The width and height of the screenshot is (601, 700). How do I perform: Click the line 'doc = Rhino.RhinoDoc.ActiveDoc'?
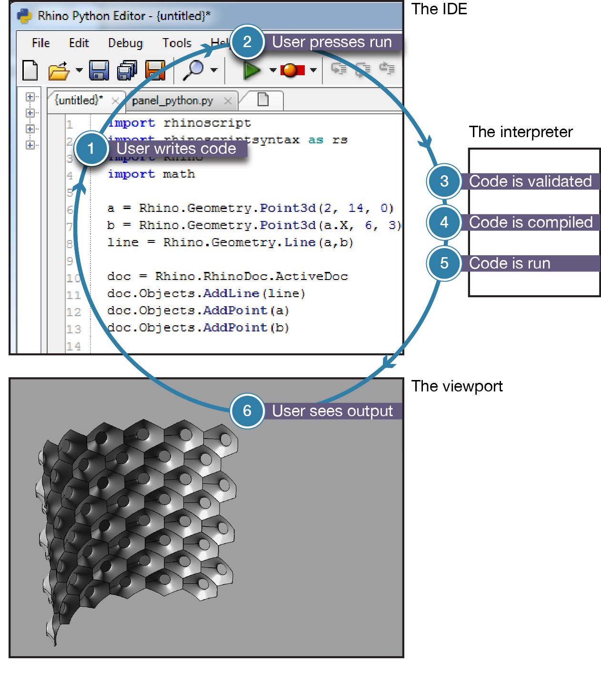click(228, 277)
